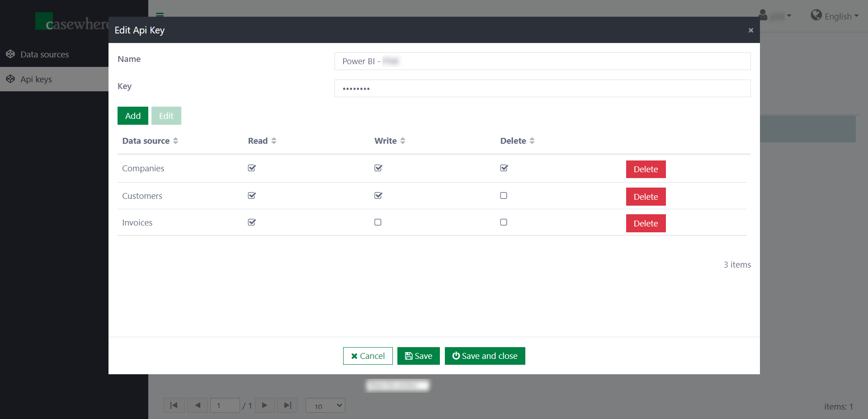Viewport: 868px width, 419px height.
Task: Close the Edit Api Key dialog
Action: pyautogui.click(x=750, y=30)
